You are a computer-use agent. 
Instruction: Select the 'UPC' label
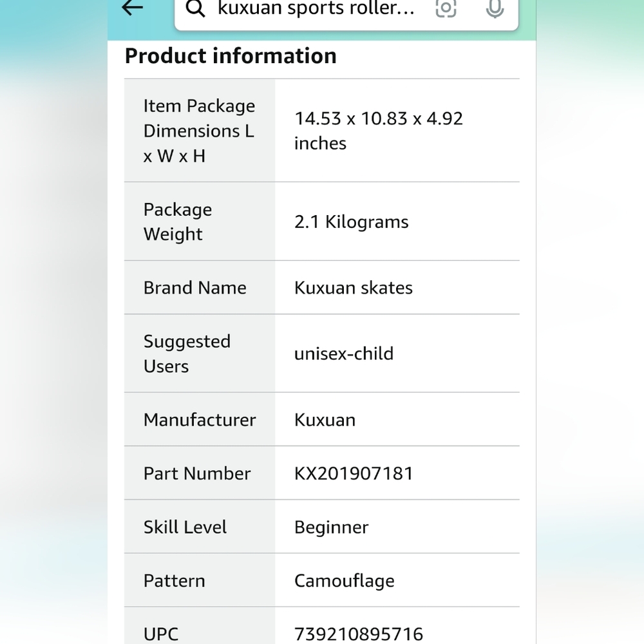(161, 634)
